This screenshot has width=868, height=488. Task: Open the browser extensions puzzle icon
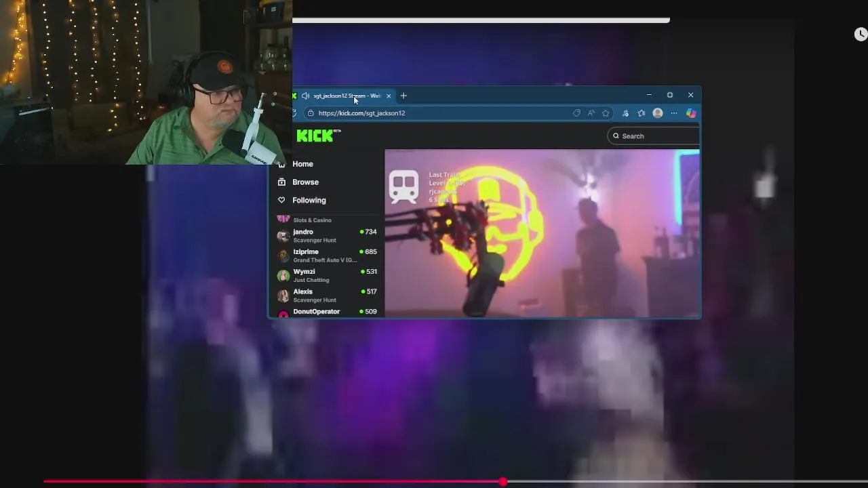pyautogui.click(x=625, y=113)
